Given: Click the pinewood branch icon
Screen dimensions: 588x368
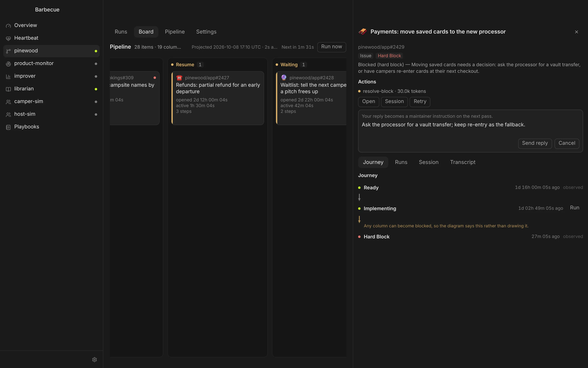Looking at the screenshot, I should tap(8, 51).
